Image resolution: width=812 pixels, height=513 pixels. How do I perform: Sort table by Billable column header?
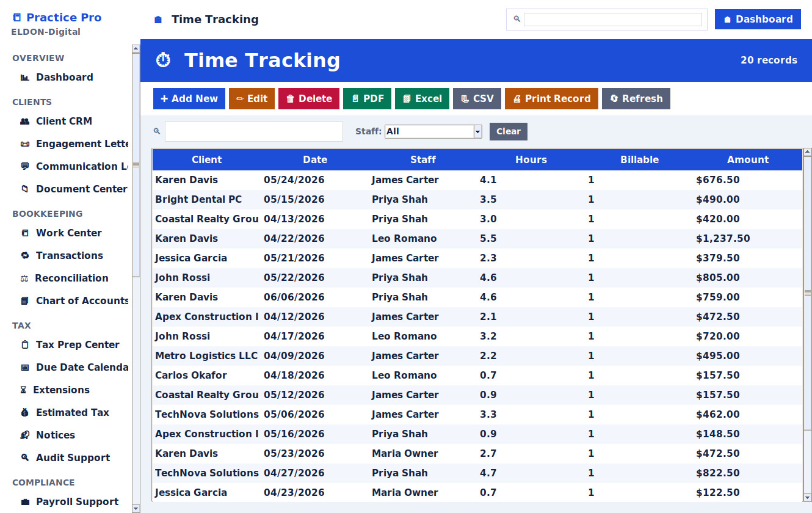639,160
